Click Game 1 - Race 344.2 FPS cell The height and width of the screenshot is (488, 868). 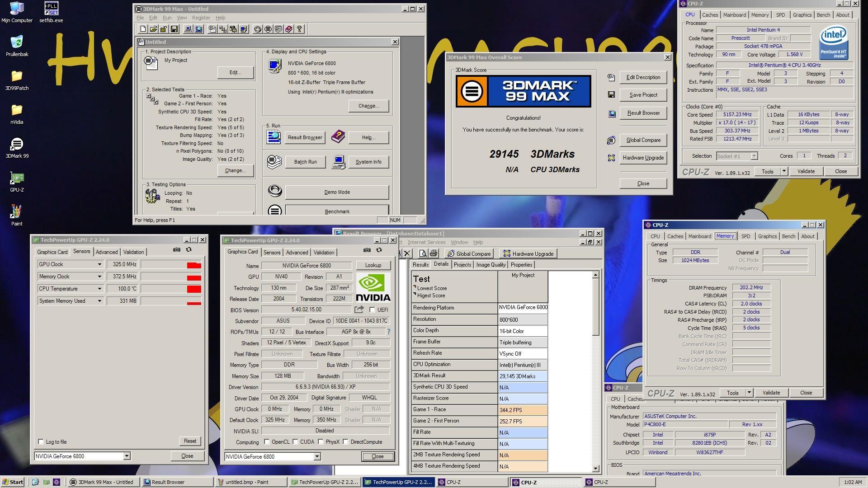tap(523, 410)
